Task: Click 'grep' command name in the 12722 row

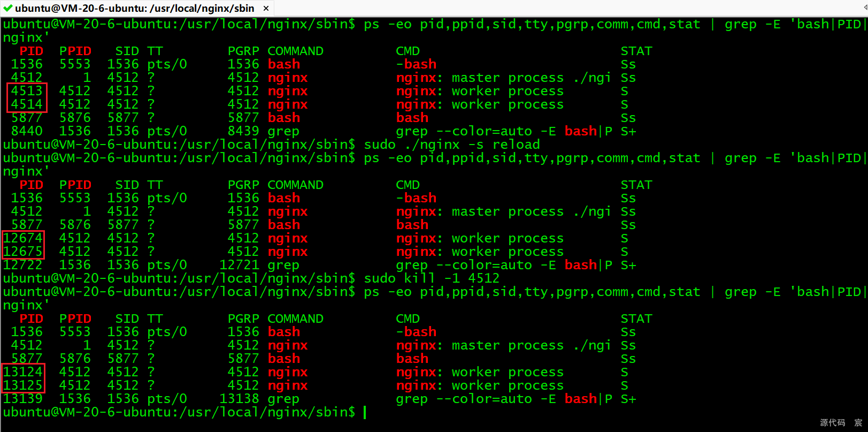Action: (x=283, y=266)
